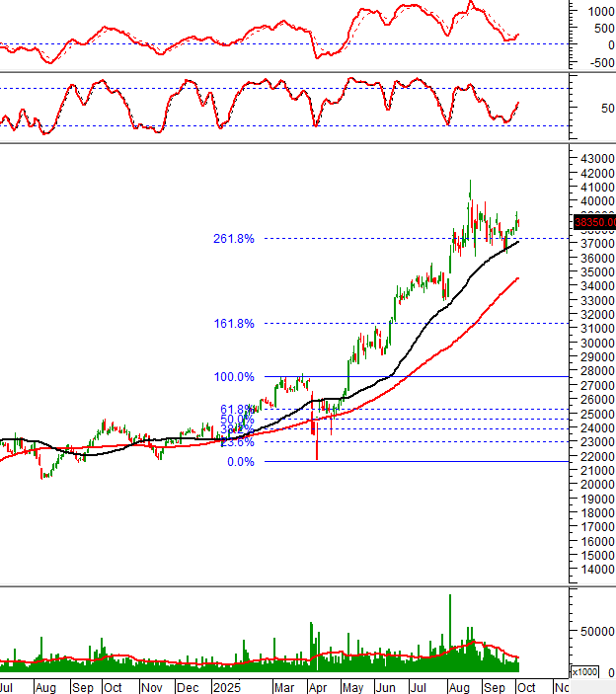The width and height of the screenshot is (616, 694).
Task: Select the Dec month marker
Action: 192,686
